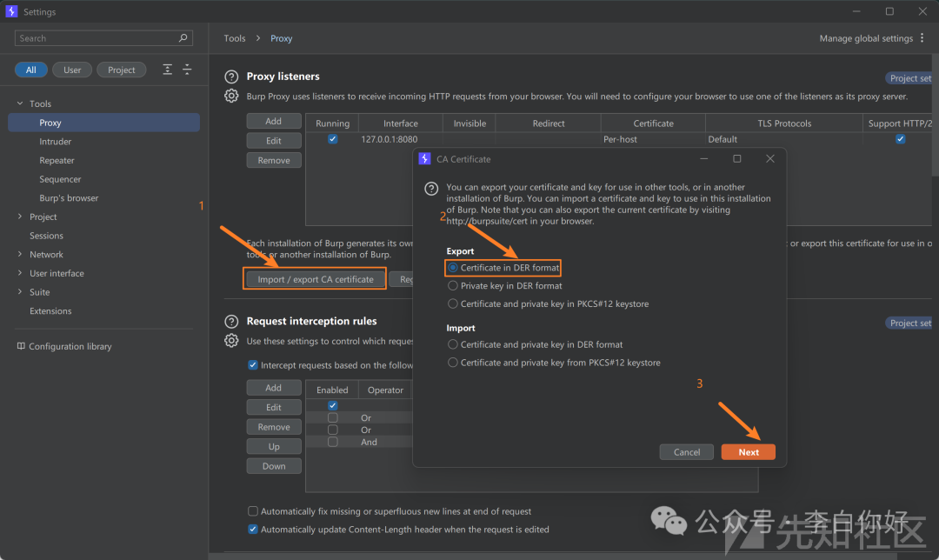Open Repeater settings in the sidebar

coord(57,160)
